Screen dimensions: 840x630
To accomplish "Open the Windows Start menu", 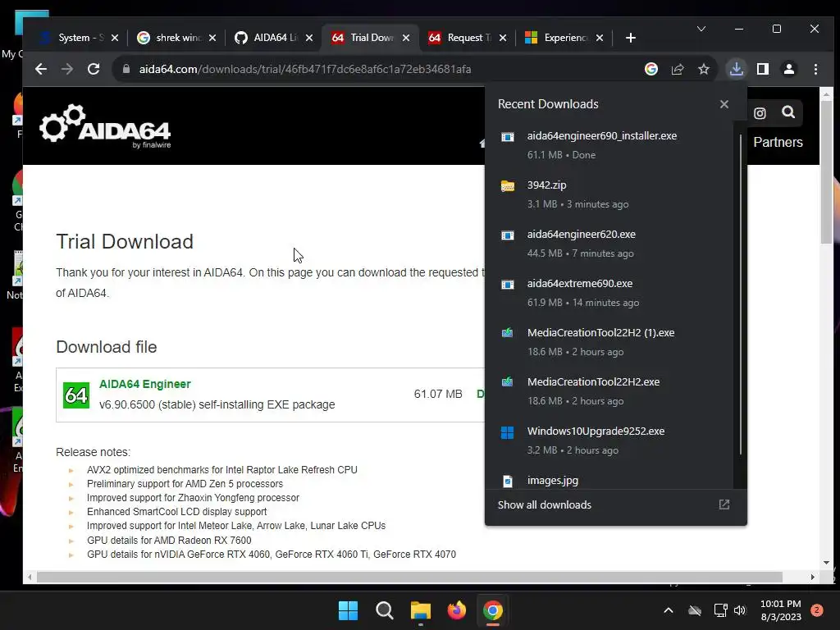I will coord(348,610).
